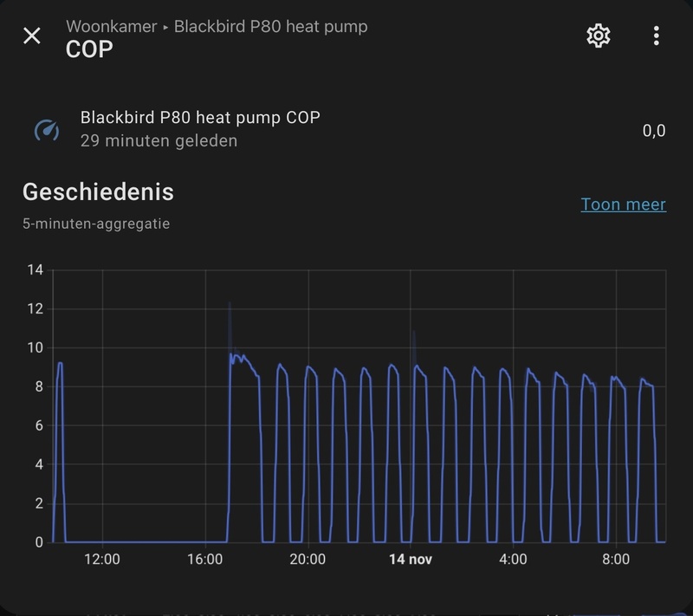
Task: Open 'Toon meer' to view full history
Action: pos(622,204)
